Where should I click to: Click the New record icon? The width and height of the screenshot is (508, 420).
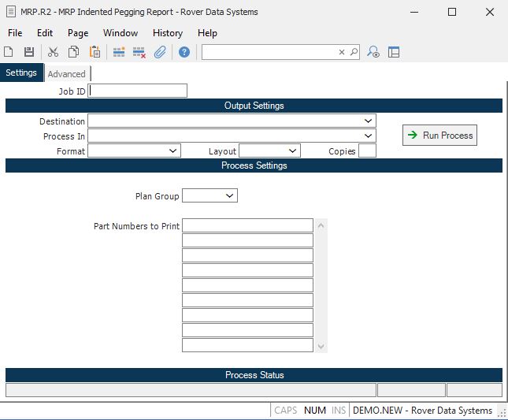(x=9, y=52)
